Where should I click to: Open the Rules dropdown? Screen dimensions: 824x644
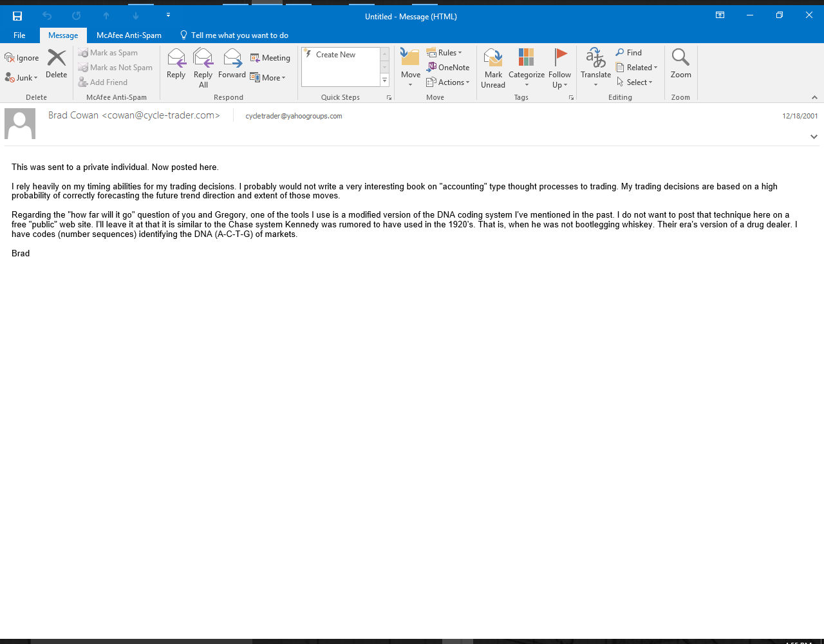444,53
